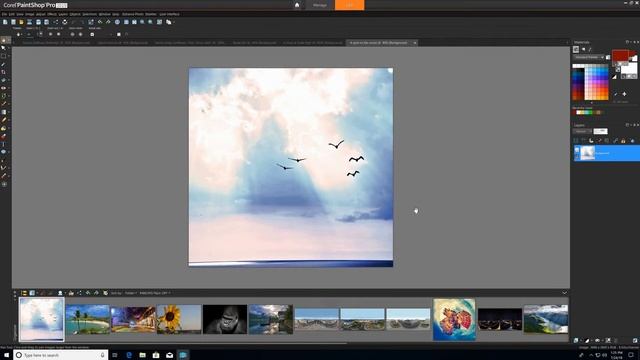Open the Image menu

[29, 14]
